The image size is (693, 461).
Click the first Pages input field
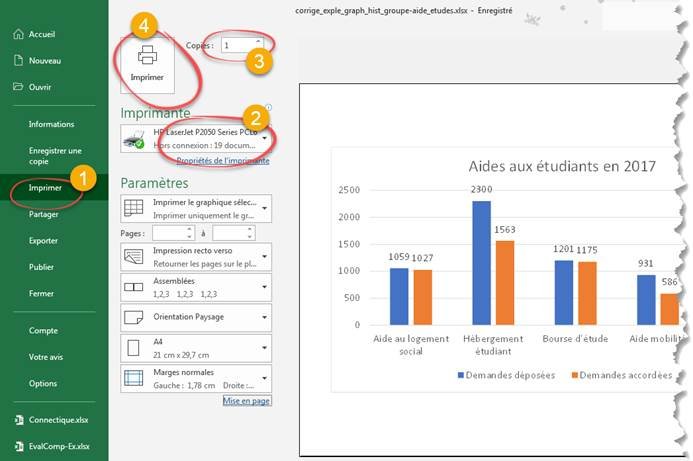coord(173,233)
